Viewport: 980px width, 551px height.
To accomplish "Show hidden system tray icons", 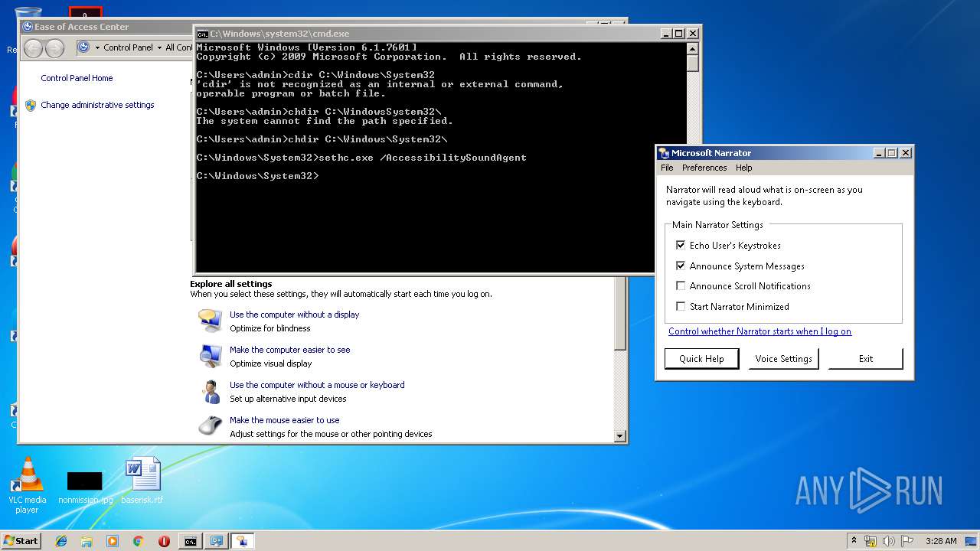I will coord(854,541).
